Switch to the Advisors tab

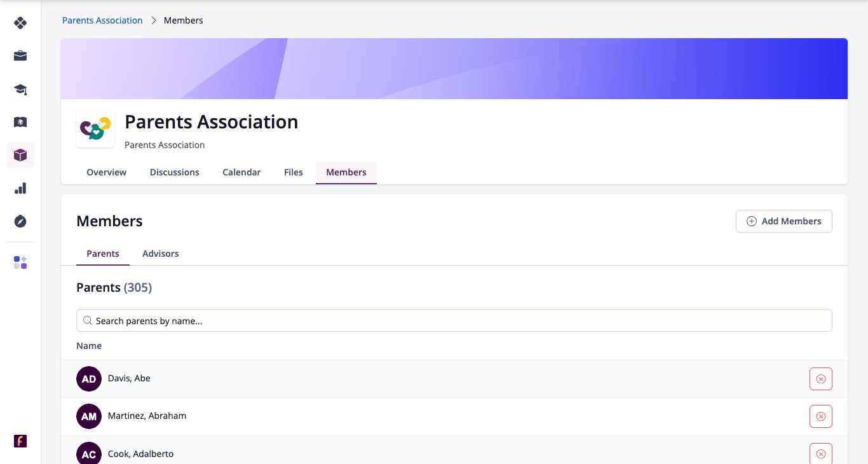160,254
